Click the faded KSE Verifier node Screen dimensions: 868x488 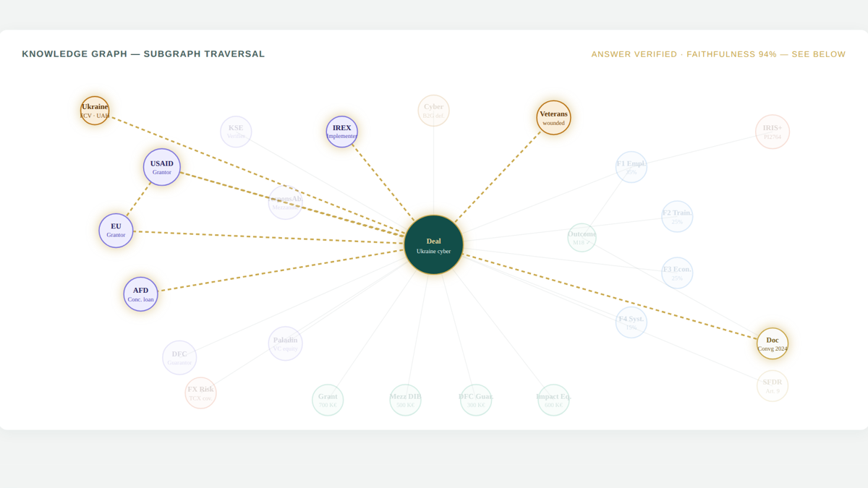pos(236,132)
